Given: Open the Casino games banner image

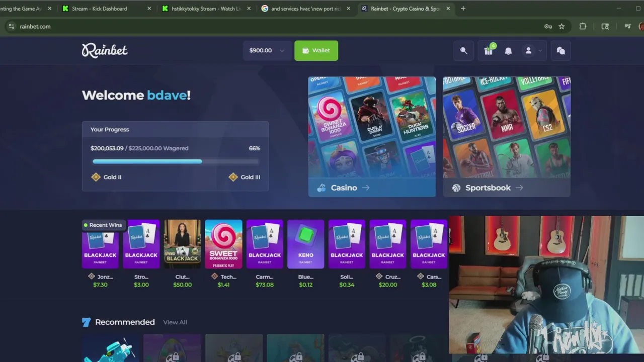Looking at the screenshot, I should [372, 127].
